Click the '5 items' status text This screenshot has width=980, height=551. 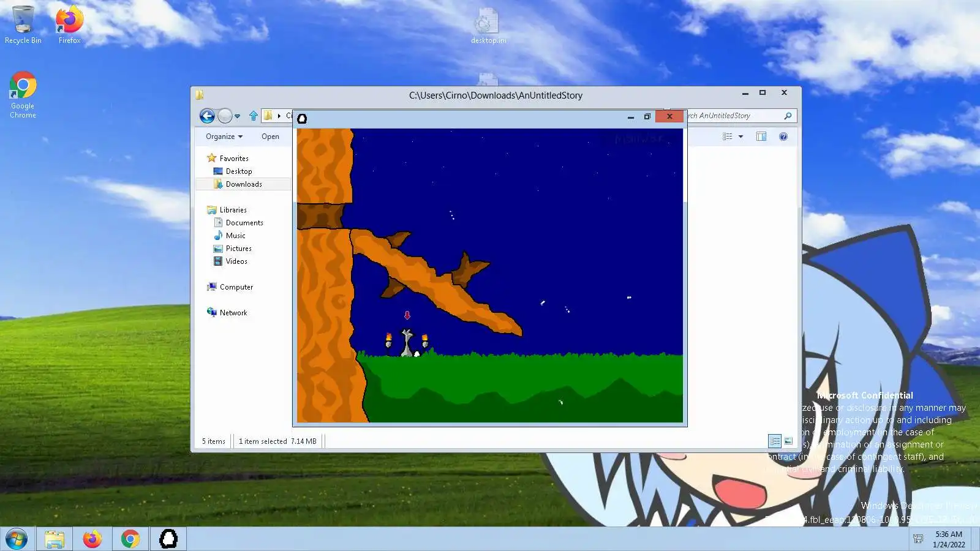(214, 441)
